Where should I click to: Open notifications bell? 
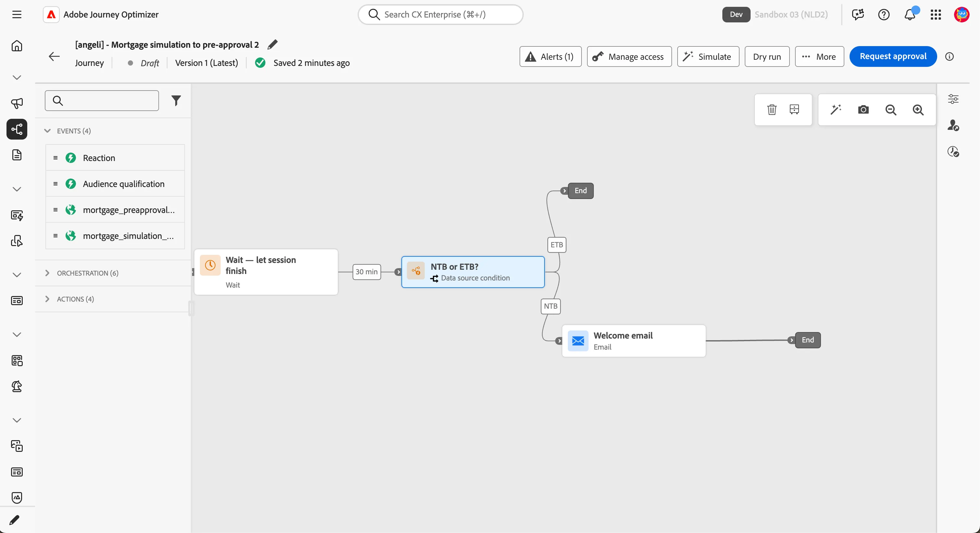point(910,15)
